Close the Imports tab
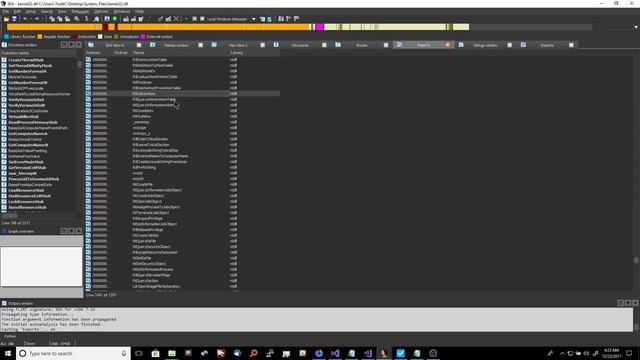640x360 pixels. 448,45
